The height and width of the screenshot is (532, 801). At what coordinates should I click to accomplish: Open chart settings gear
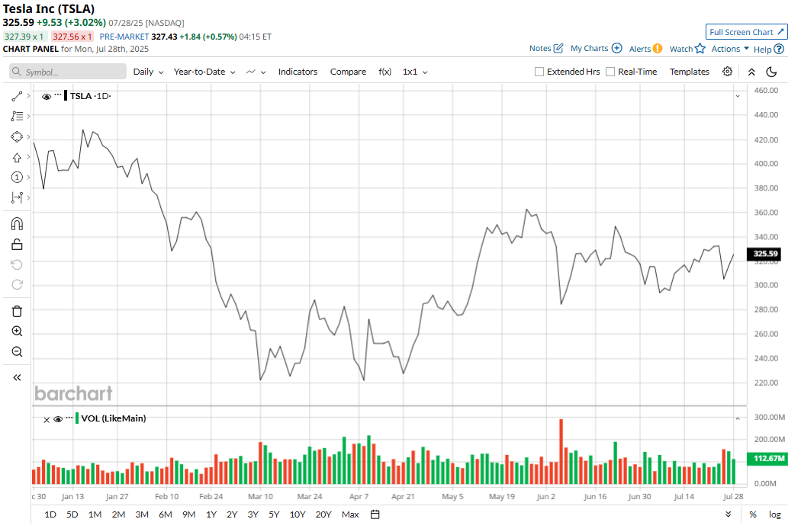[x=728, y=72]
